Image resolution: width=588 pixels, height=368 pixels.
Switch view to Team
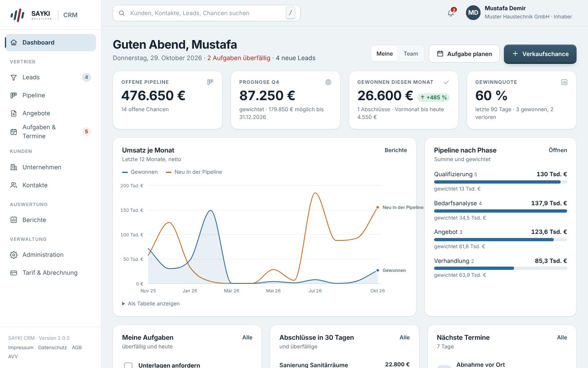tap(411, 54)
